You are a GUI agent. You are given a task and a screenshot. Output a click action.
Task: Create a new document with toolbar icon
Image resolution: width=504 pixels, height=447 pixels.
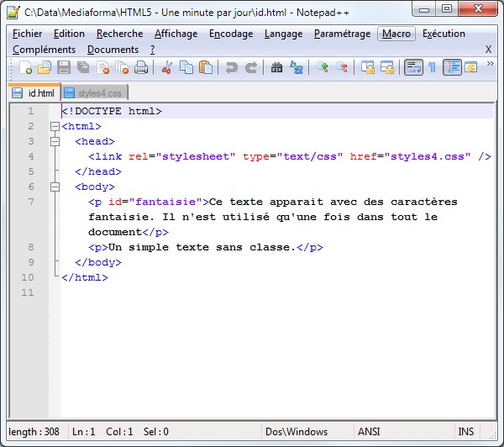point(26,68)
